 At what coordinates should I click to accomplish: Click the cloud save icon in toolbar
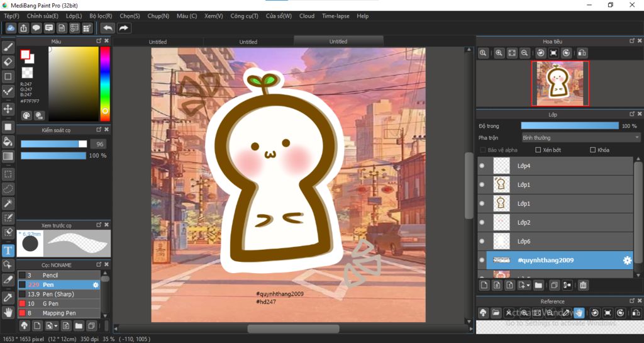point(11,28)
